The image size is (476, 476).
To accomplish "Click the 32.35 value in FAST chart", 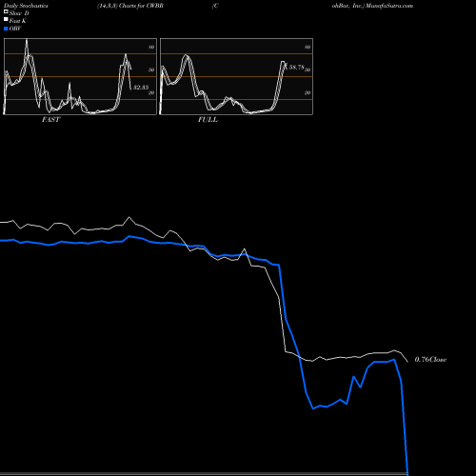I will point(141,88).
